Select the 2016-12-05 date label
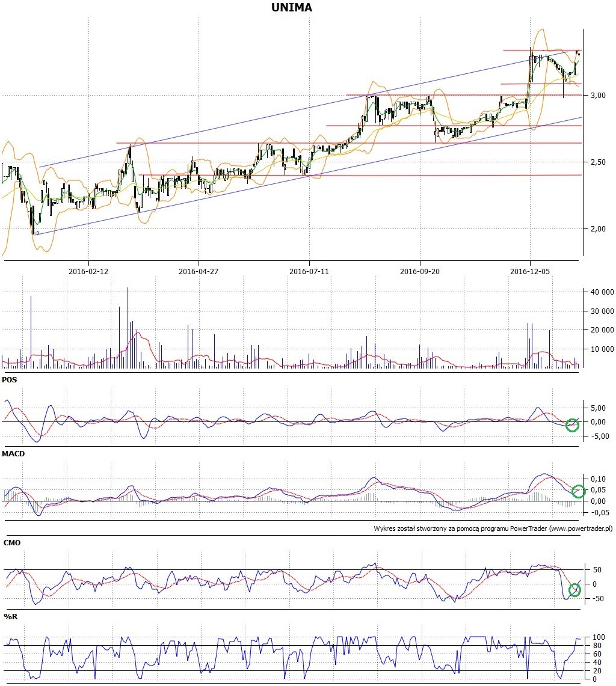The image size is (616, 686). [x=530, y=271]
